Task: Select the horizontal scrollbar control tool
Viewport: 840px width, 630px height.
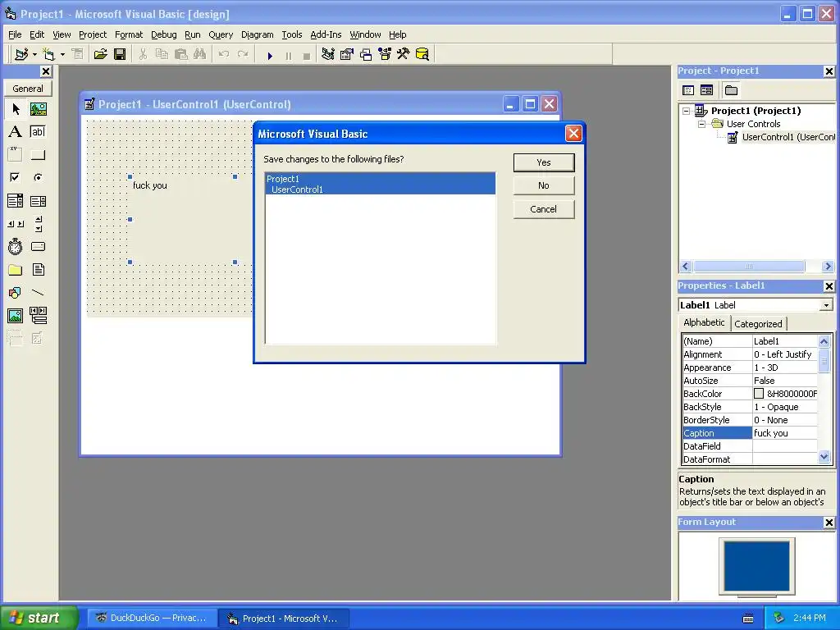Action: point(16,224)
